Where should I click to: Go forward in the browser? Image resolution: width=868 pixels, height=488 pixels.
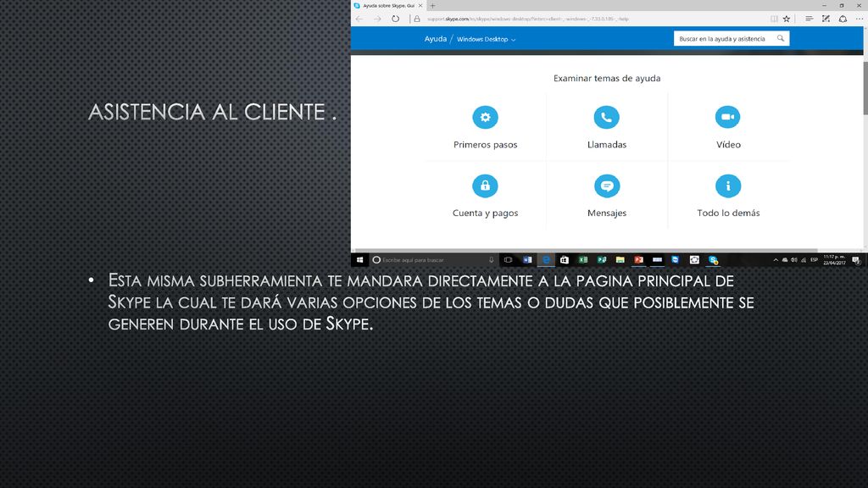(x=377, y=19)
